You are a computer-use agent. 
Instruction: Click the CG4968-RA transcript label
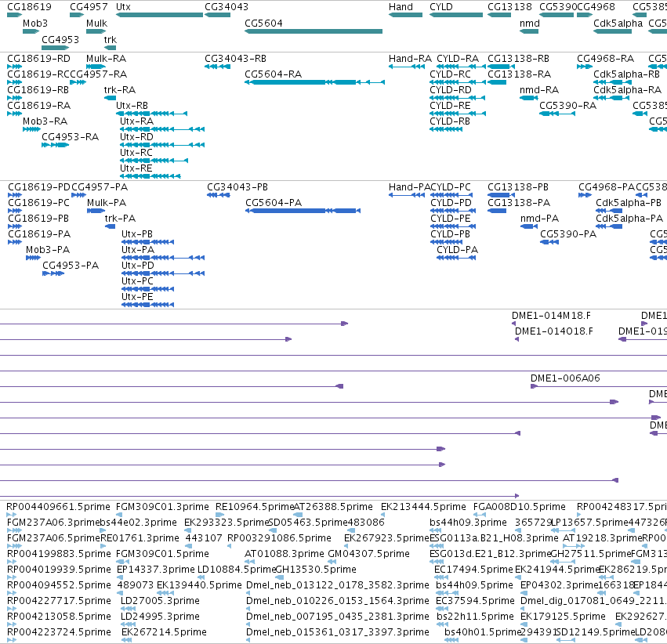click(x=605, y=59)
